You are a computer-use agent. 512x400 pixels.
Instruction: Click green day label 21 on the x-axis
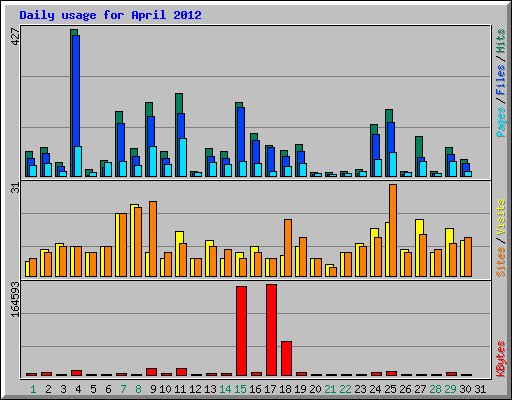[x=330, y=389]
